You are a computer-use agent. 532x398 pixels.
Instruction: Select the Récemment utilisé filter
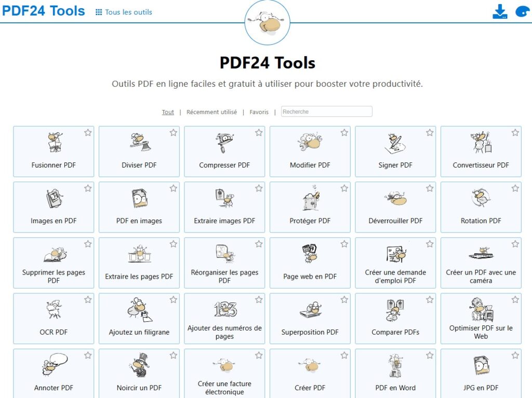click(x=211, y=112)
